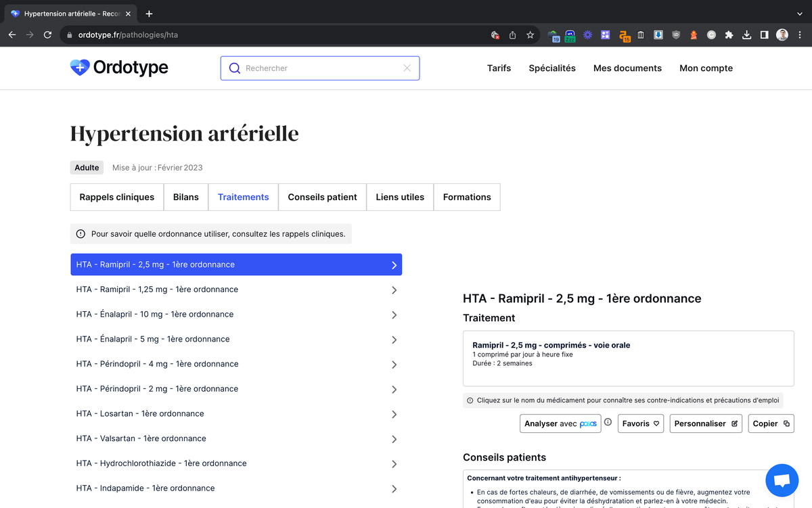Open the Formations tab

pyautogui.click(x=467, y=198)
